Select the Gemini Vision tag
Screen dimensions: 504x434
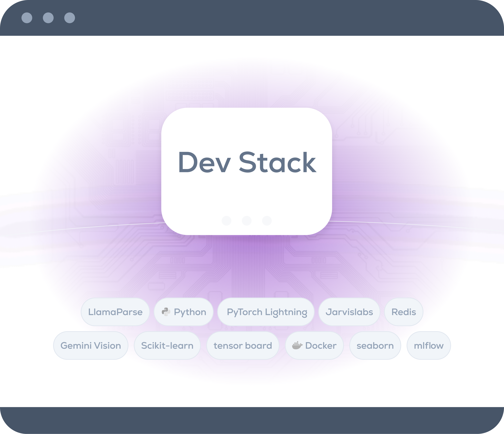[90, 345]
